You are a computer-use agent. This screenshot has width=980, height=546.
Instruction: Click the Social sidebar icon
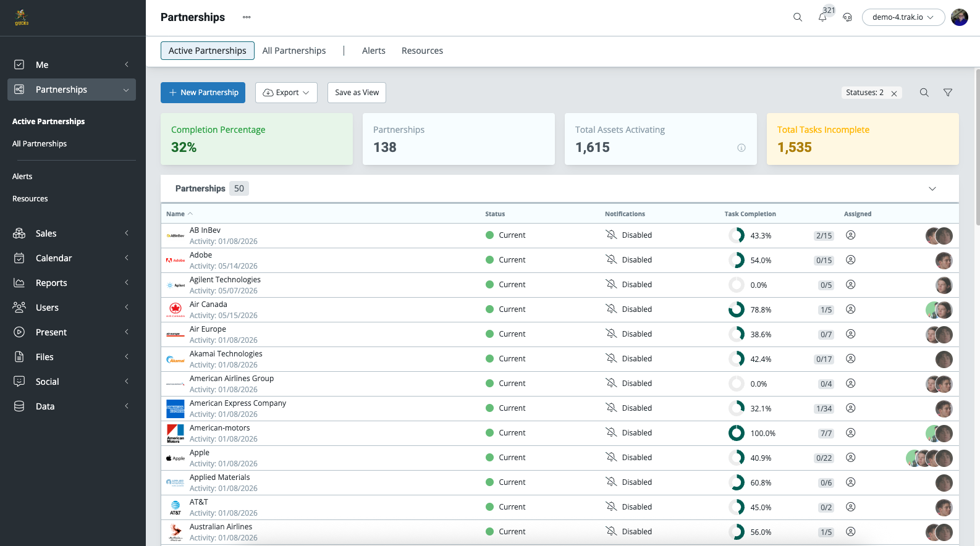pos(19,382)
